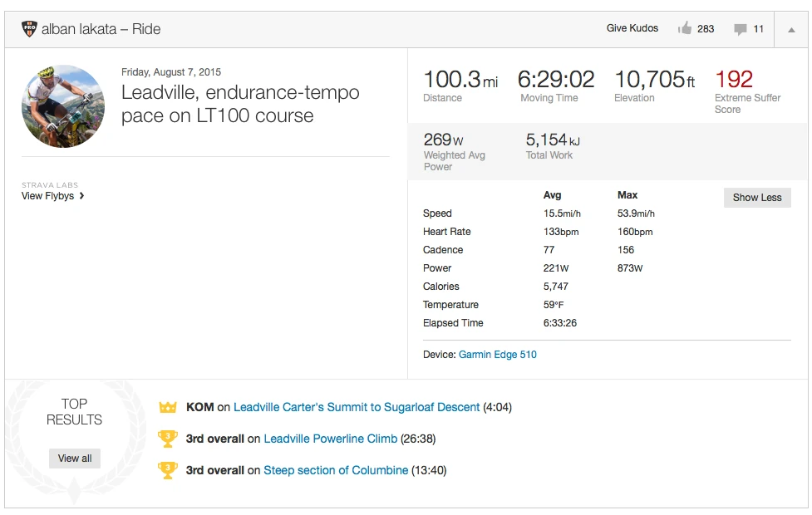Open Leadville Carter's Summit to Sugarloaf Descent segment
Screen dimensions: 812x515
pyautogui.click(x=357, y=407)
